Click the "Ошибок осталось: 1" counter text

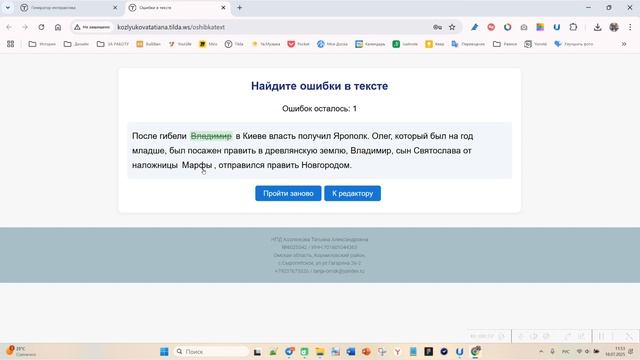[x=319, y=109]
